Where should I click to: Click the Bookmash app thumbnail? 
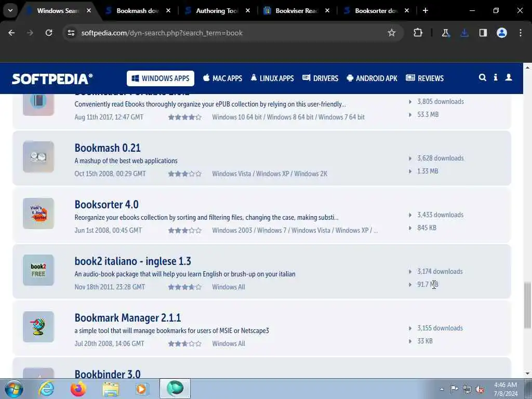click(38, 157)
